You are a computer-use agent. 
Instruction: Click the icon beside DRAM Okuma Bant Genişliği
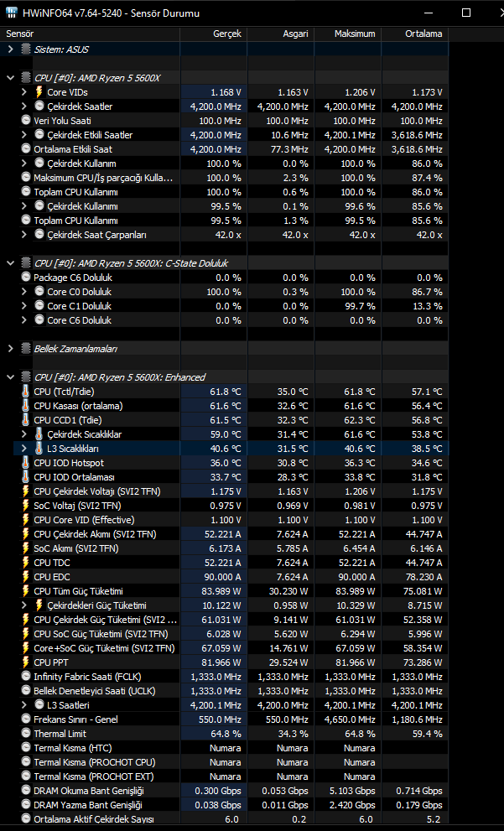25,790
